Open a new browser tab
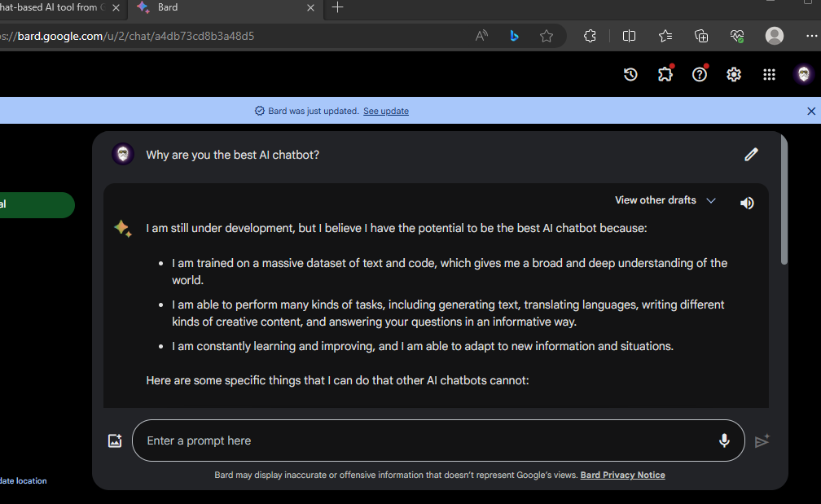821x504 pixels. click(338, 7)
